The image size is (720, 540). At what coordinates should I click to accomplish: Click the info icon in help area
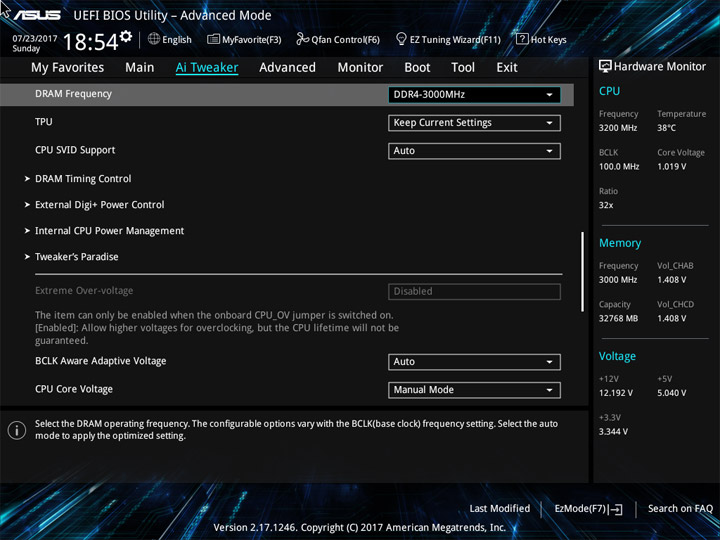pyautogui.click(x=17, y=430)
